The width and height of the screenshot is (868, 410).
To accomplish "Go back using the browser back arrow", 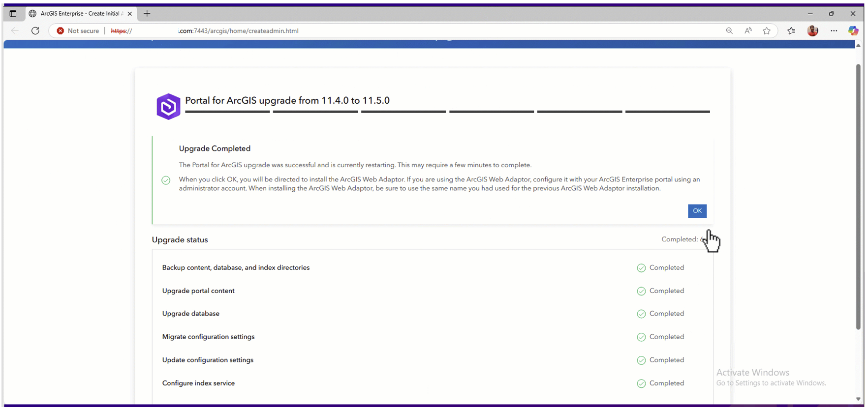I will 15,30.
